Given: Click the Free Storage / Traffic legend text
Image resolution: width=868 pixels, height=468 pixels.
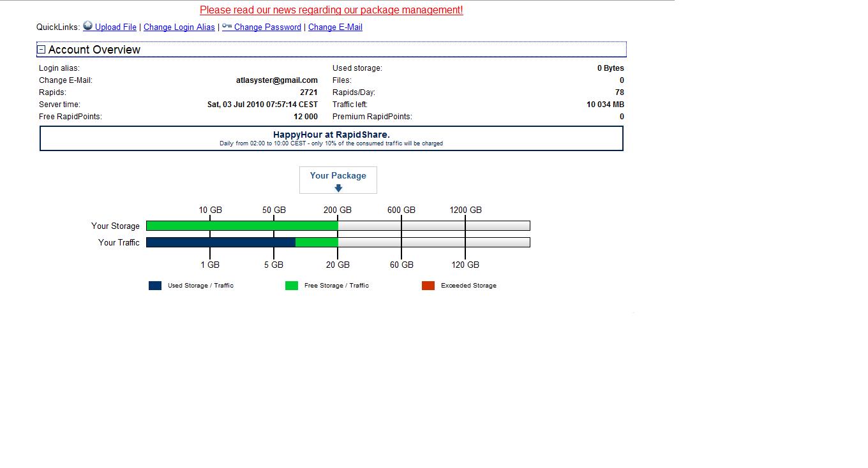Looking at the screenshot, I should click(x=337, y=286).
